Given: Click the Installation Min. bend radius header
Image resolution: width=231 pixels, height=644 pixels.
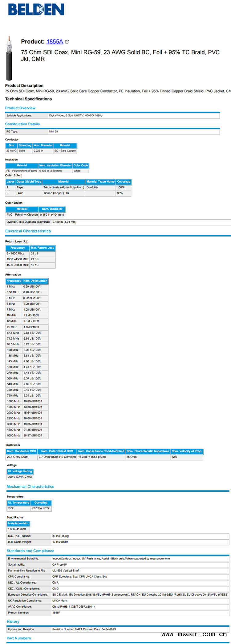Looking at the screenshot, I should 18,523.
